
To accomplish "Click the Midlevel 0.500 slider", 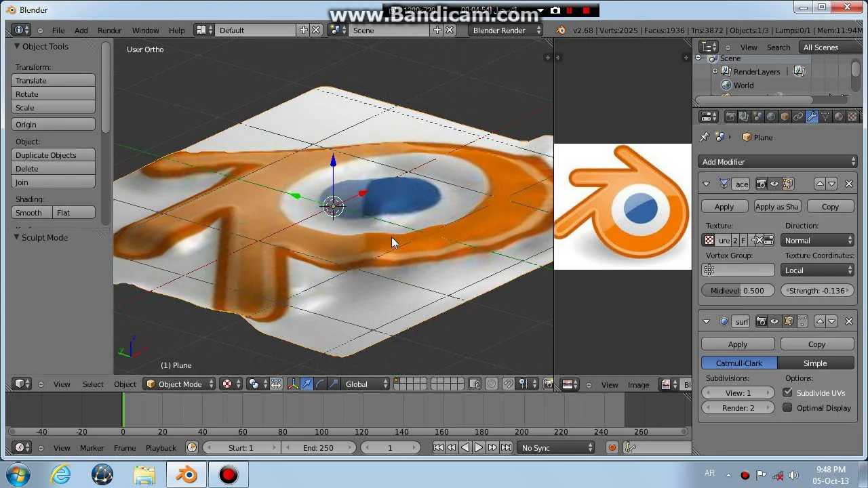I will coord(738,290).
